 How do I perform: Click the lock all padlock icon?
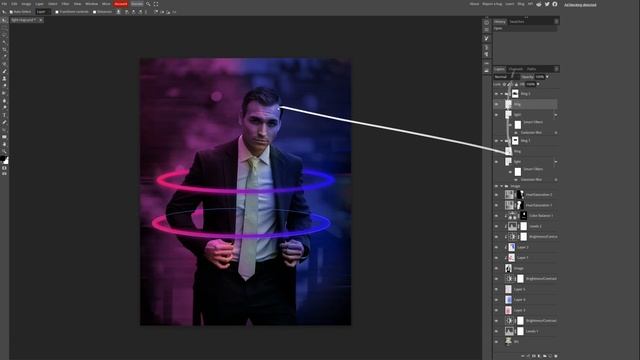pyautogui.click(x=516, y=84)
